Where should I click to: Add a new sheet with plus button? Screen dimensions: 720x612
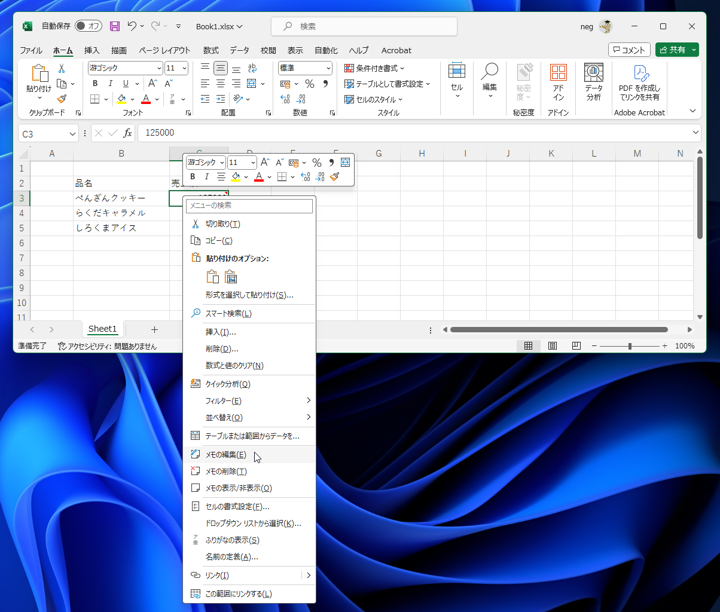tap(154, 329)
